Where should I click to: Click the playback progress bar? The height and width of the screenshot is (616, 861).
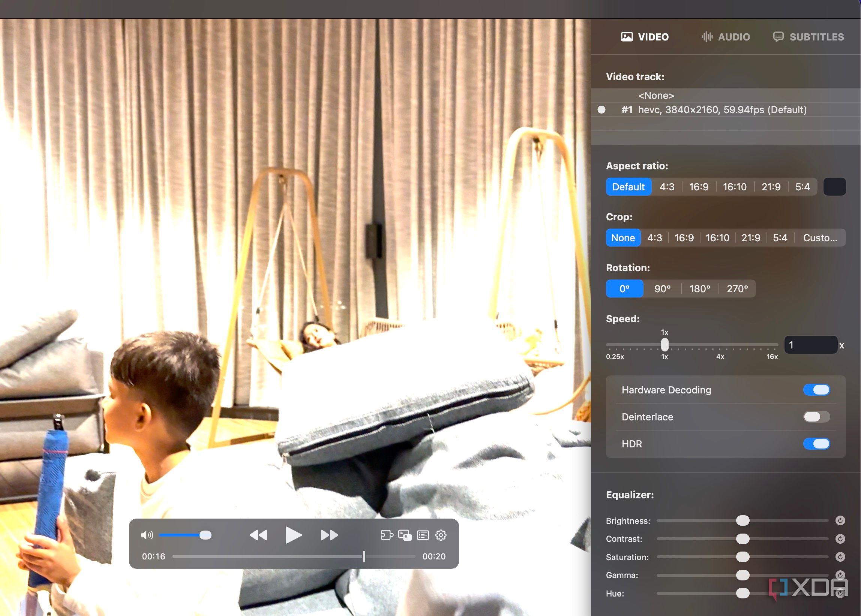click(294, 556)
